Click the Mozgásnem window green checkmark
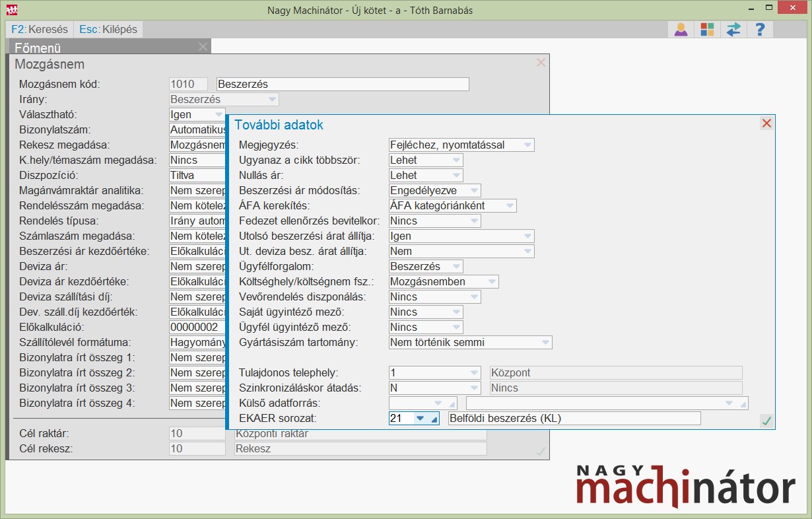Screen dimensions: 812x519 coord(541,451)
